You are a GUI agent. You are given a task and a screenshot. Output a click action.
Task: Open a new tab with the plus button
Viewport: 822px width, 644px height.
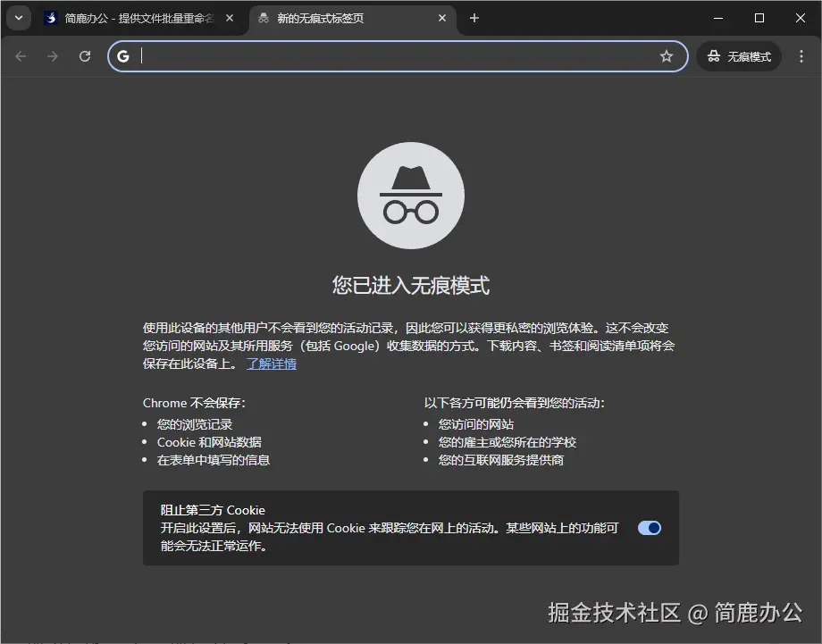(474, 18)
